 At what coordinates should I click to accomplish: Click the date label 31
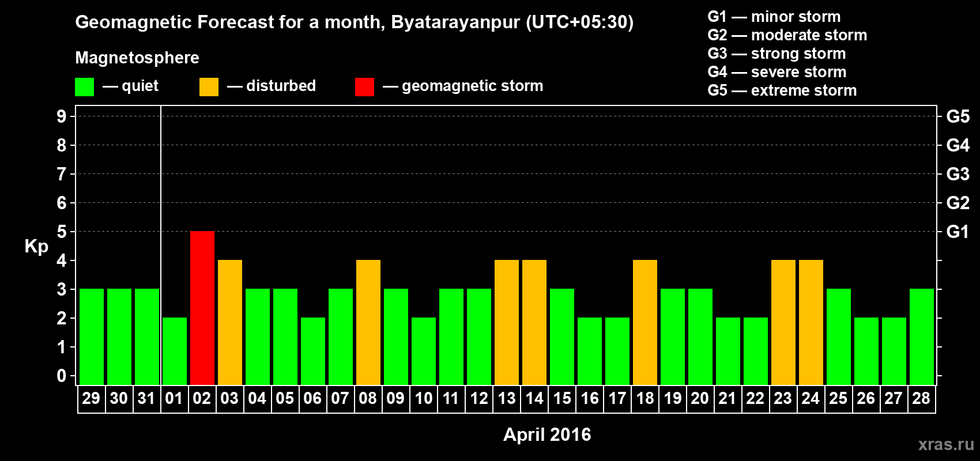146,399
